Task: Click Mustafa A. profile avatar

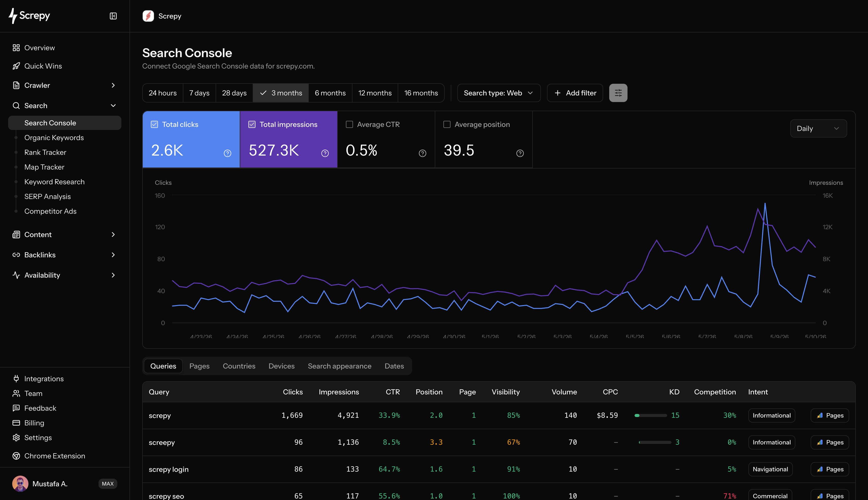Action: click(x=20, y=484)
